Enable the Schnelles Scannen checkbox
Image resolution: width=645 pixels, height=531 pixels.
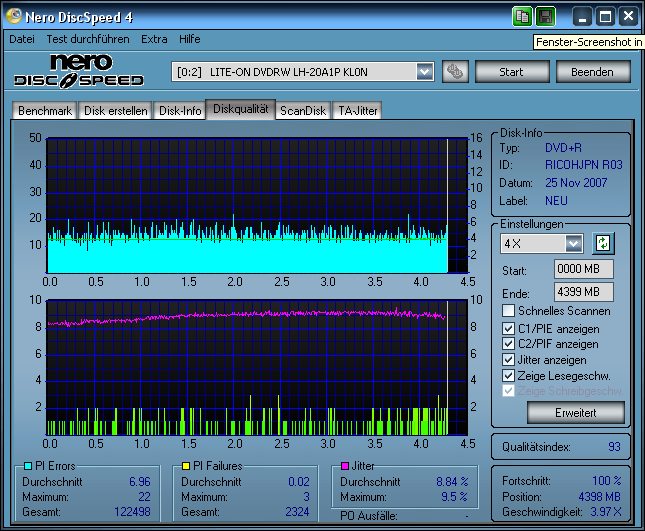click(508, 312)
